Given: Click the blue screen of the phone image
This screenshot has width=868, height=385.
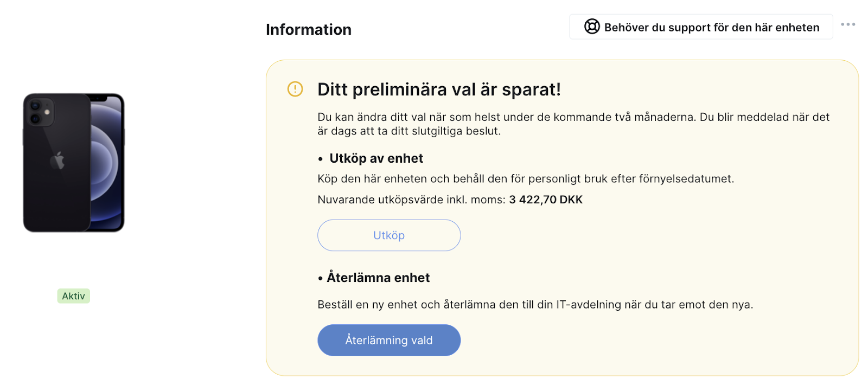Looking at the screenshot, I should [x=107, y=163].
